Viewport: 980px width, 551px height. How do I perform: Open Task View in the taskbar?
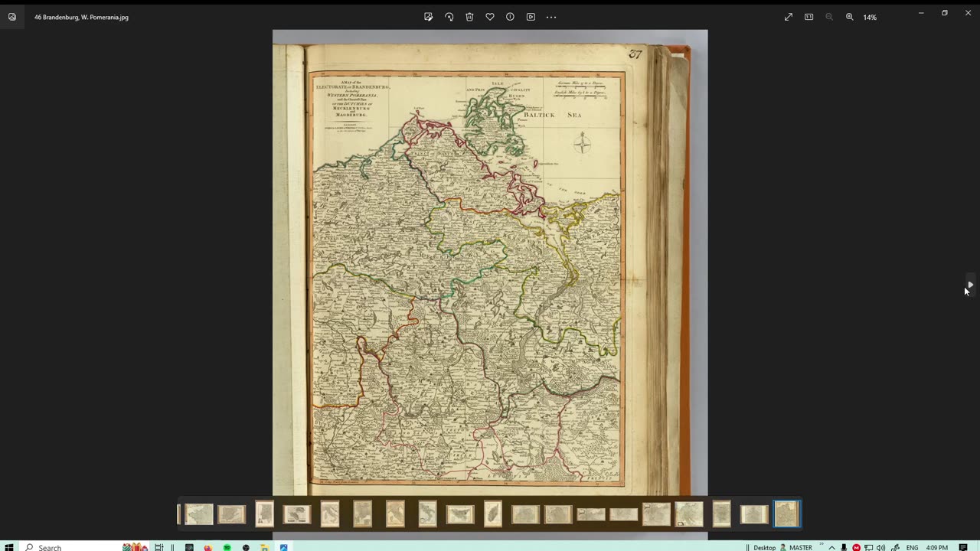click(159, 547)
